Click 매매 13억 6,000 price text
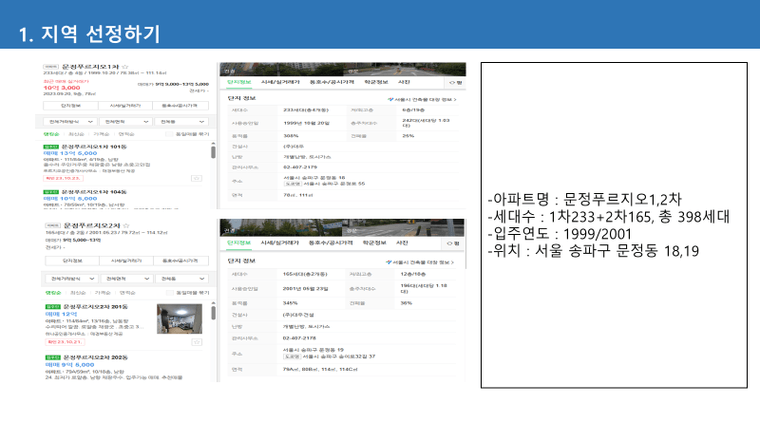This screenshot has width=760, height=428. [x=70, y=153]
